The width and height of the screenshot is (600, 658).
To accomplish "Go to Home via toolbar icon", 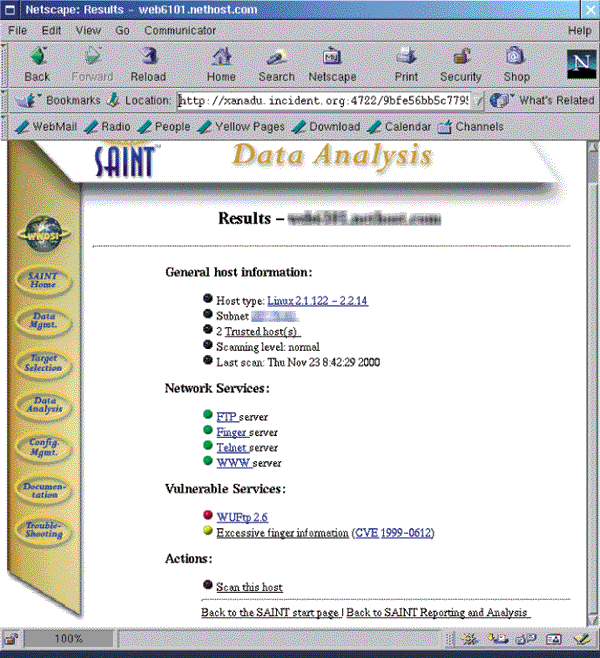I will coord(221,63).
